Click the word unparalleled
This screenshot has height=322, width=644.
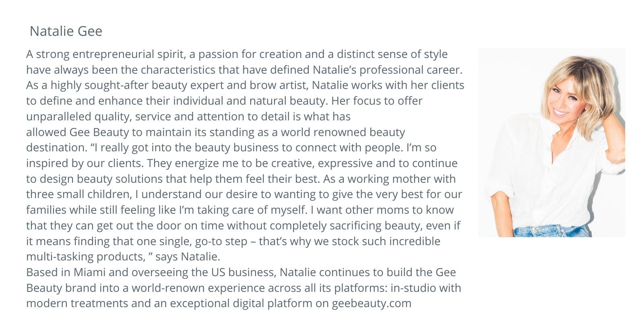(59, 117)
